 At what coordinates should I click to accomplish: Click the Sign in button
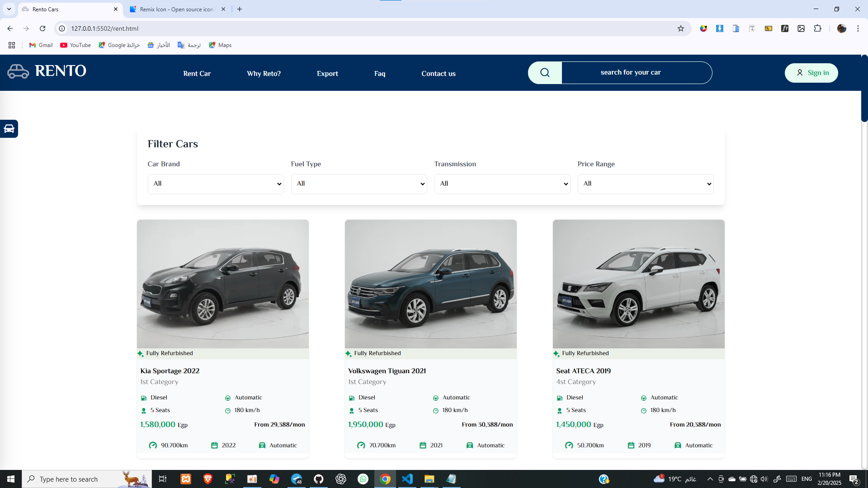coord(811,73)
